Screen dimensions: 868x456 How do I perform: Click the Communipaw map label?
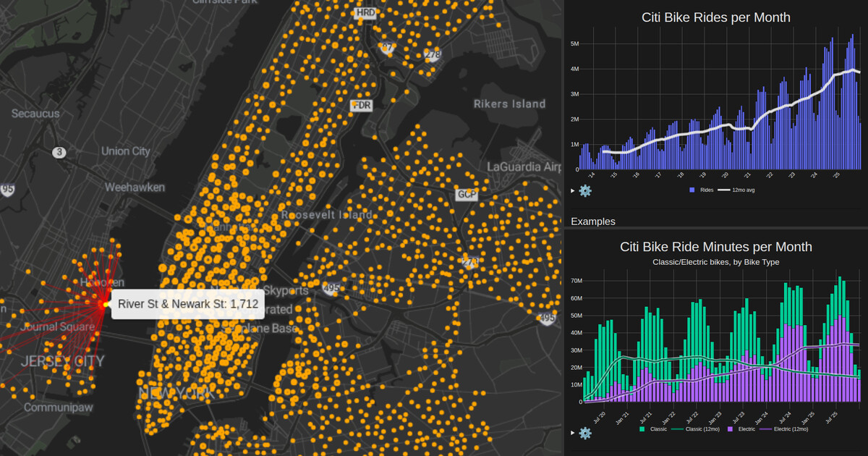(x=59, y=408)
